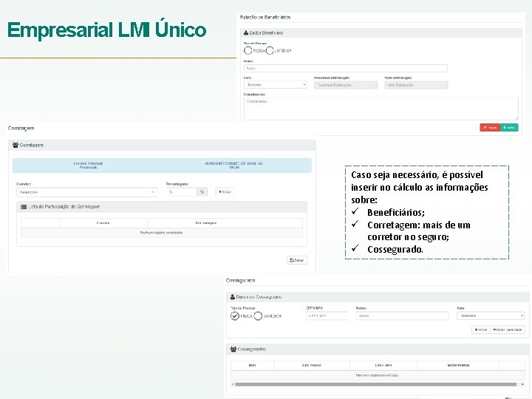This screenshot has width=532, height=399.
Task: Select FÍSICA radio in Dados Beneficiário
Action: [248, 50]
